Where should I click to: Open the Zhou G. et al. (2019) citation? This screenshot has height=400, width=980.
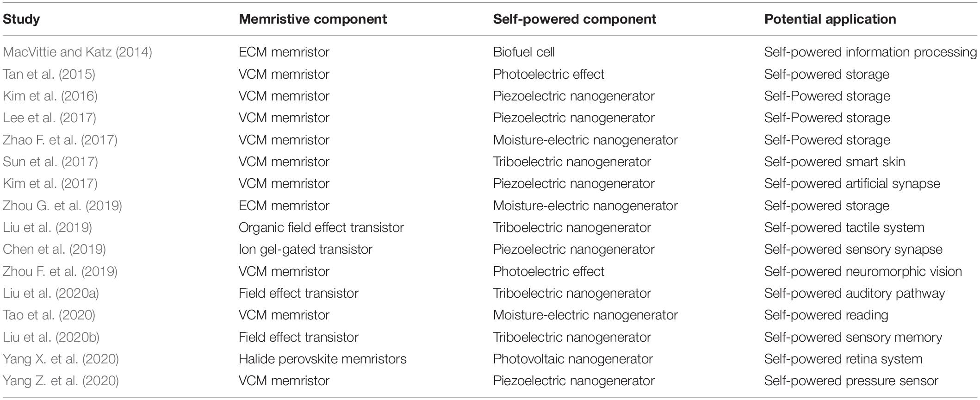pos(62,206)
